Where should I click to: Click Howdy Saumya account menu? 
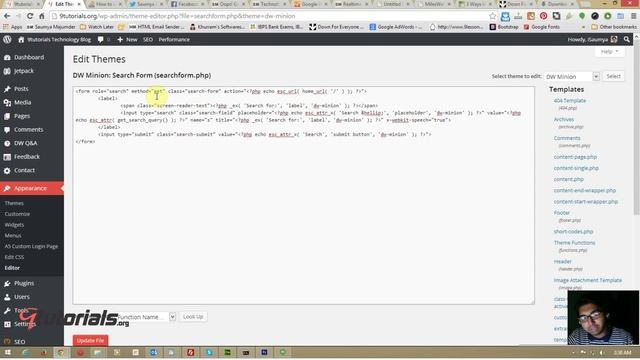(x=592, y=40)
